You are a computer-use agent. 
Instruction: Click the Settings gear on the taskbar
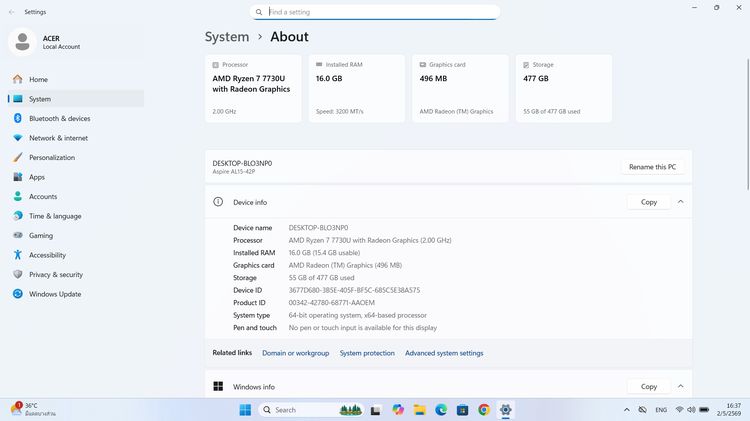tap(506, 410)
